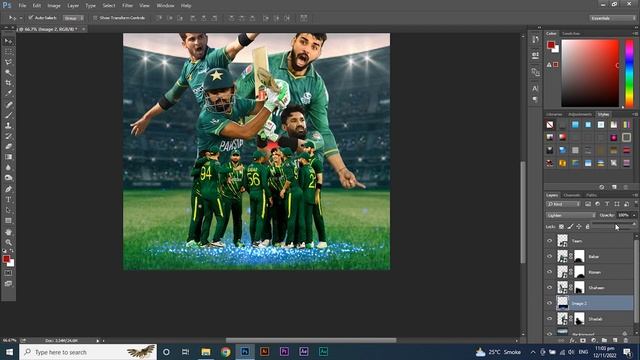The image size is (640, 360).
Task: Open the Window menu
Action: pos(165,6)
